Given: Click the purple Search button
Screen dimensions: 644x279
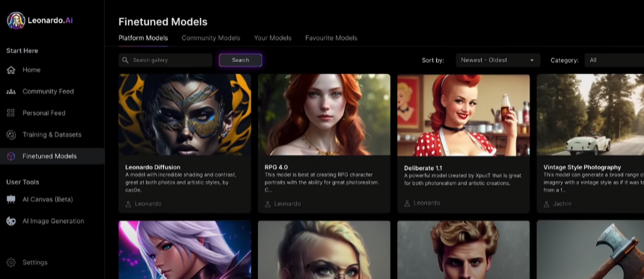Looking at the screenshot, I should (x=240, y=60).
